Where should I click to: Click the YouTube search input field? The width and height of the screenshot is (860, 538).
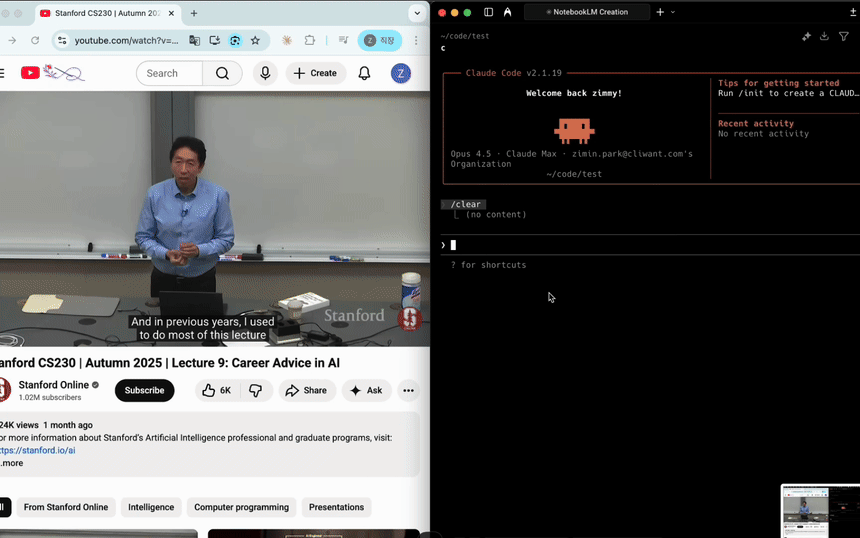tap(170, 73)
